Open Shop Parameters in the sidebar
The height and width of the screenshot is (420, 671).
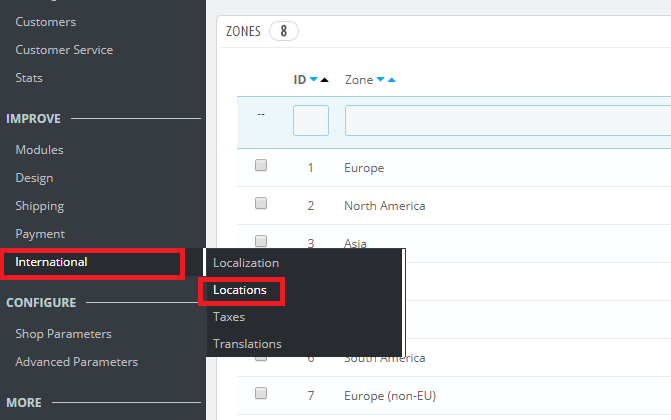(x=63, y=334)
